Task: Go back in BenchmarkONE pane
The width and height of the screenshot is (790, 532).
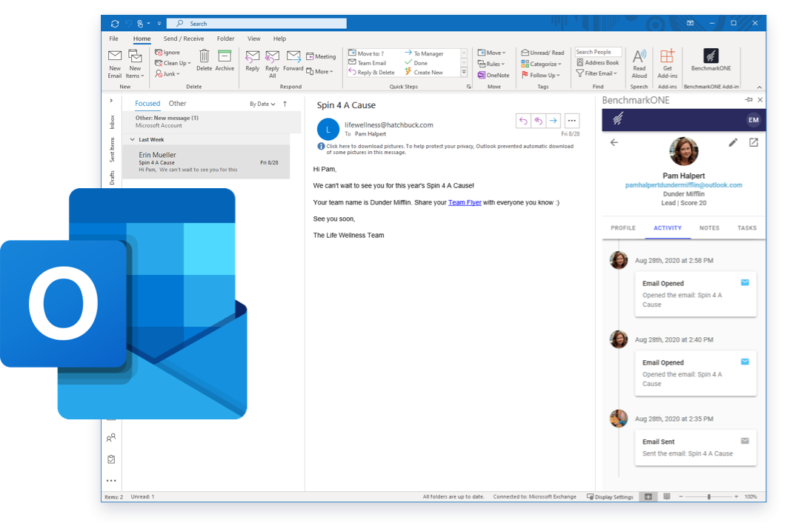Action: point(614,142)
